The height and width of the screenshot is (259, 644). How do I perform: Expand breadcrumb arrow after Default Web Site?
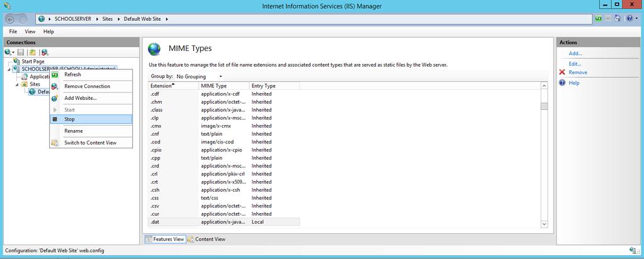(167, 19)
